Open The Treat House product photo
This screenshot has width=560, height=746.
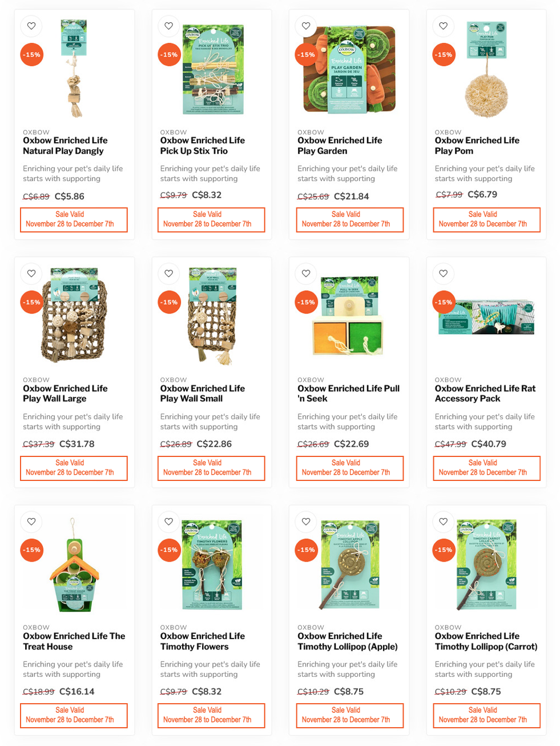point(73,565)
